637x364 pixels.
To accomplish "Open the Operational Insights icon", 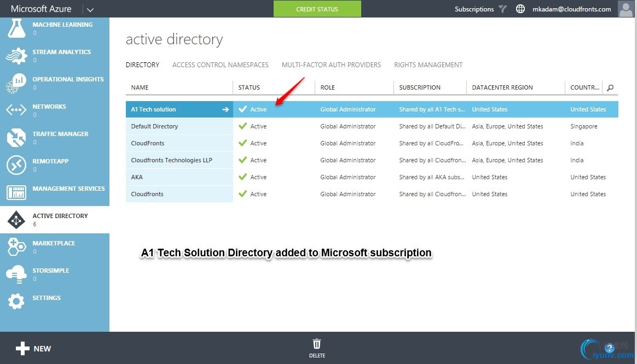I will [x=16, y=83].
